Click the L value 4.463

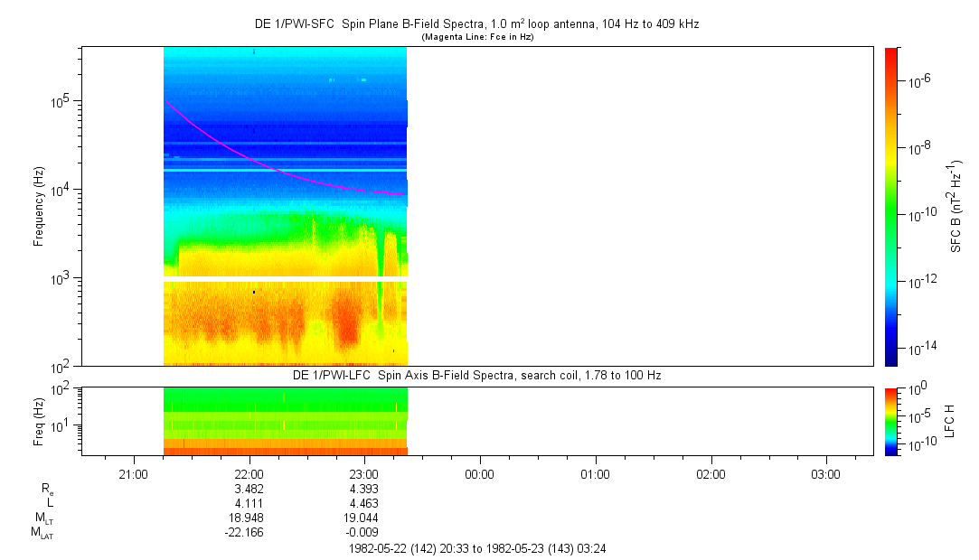pyautogui.click(x=364, y=503)
